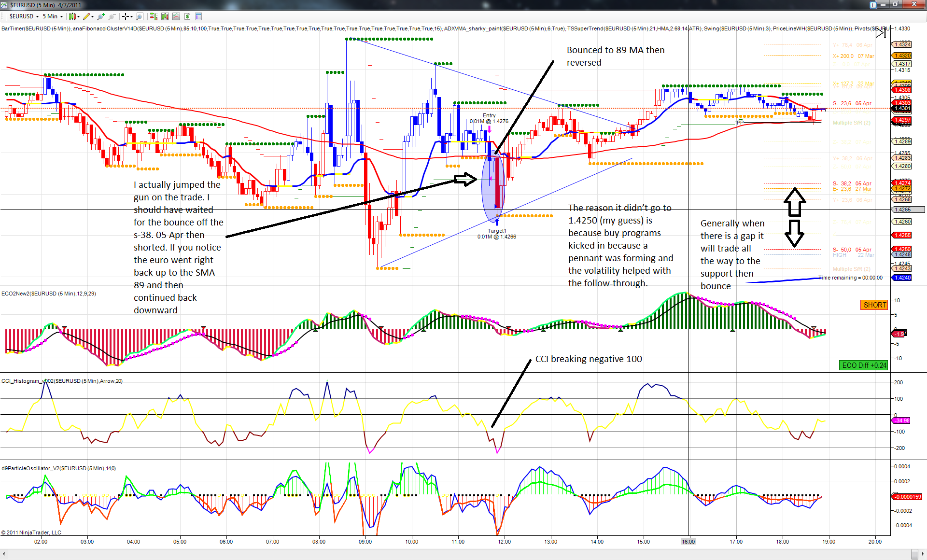Click the window title '$EURUSD (5 Min) 4/7/2011'
This screenshot has height=560, width=927.
(x=46, y=5)
